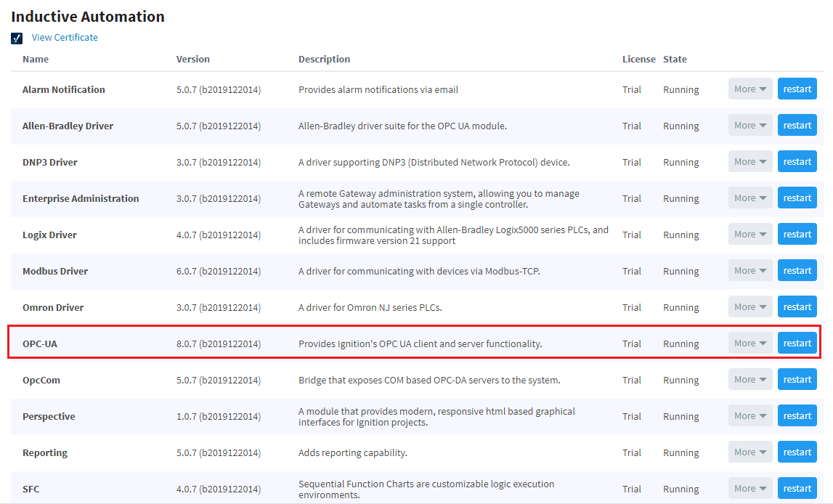Select the Perspective module name
Screen dimensions: 833x504
tap(49, 416)
